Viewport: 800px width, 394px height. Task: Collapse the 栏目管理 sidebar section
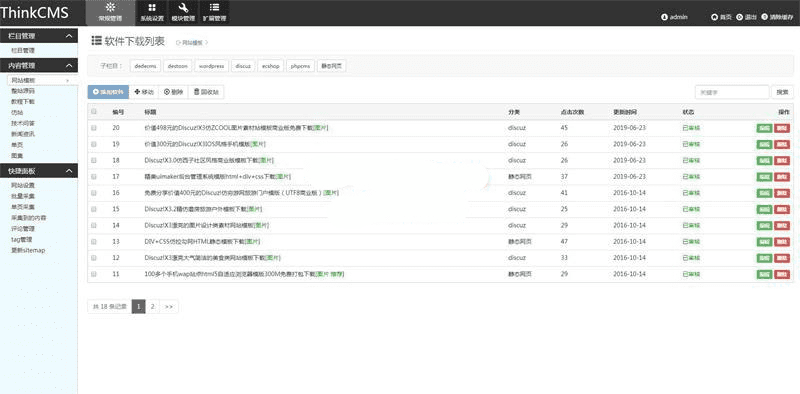(x=69, y=36)
